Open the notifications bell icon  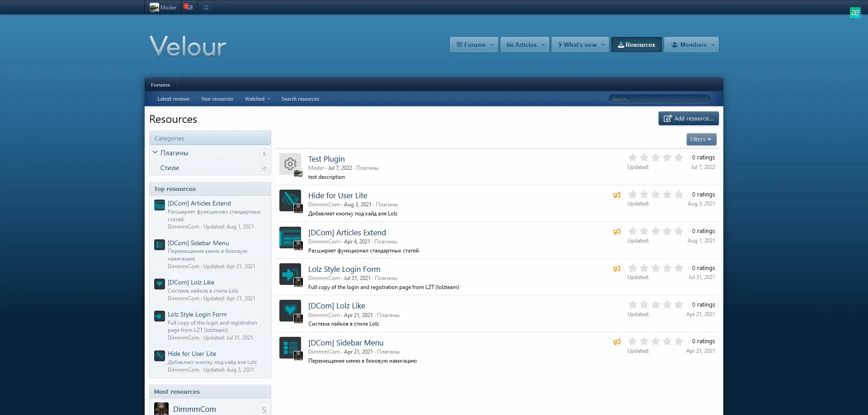pos(206,7)
